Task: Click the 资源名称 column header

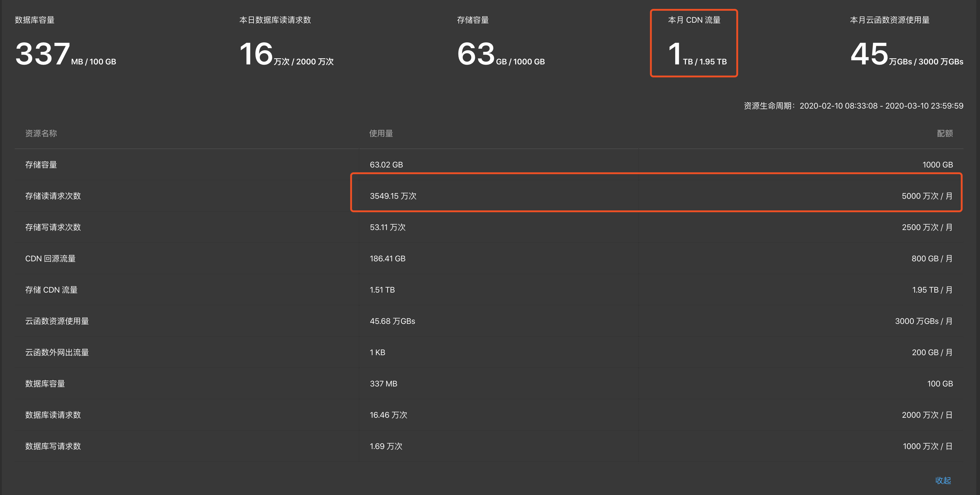Action: 41,133
